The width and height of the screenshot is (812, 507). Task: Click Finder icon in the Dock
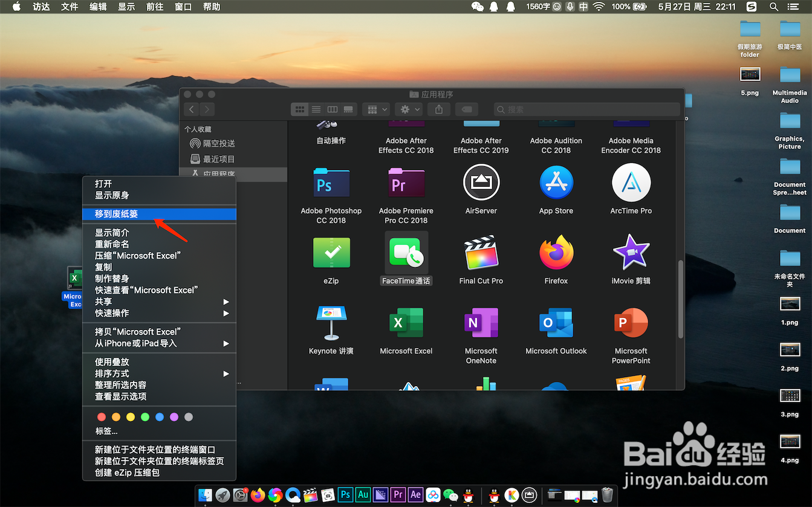(206, 495)
